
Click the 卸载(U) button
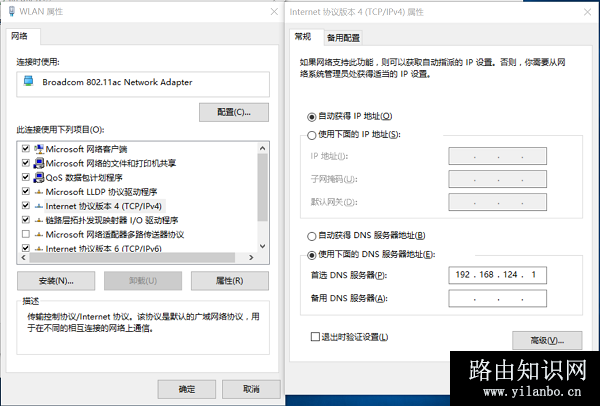pos(143,280)
